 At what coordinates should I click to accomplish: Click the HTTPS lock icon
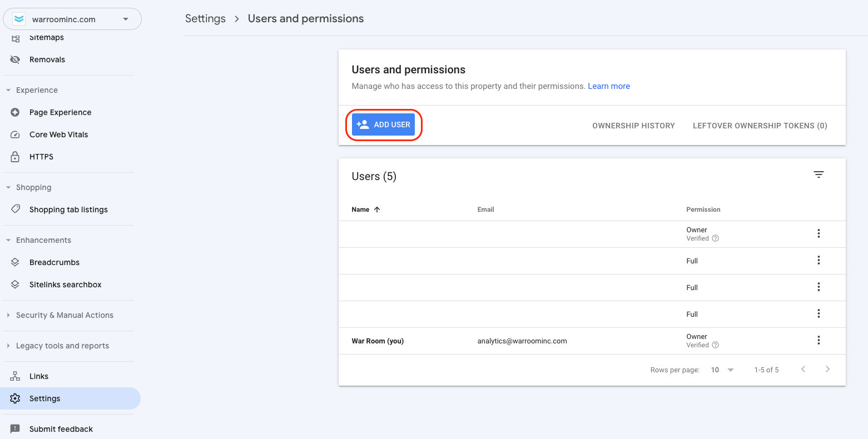16,157
